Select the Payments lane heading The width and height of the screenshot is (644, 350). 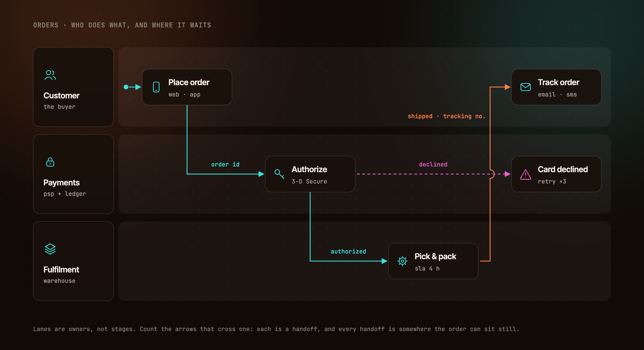click(x=62, y=183)
